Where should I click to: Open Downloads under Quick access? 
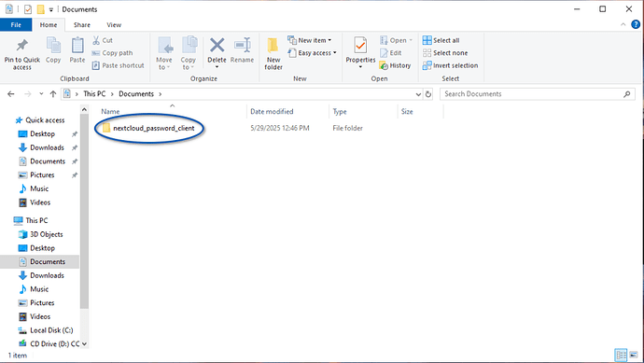(41, 147)
